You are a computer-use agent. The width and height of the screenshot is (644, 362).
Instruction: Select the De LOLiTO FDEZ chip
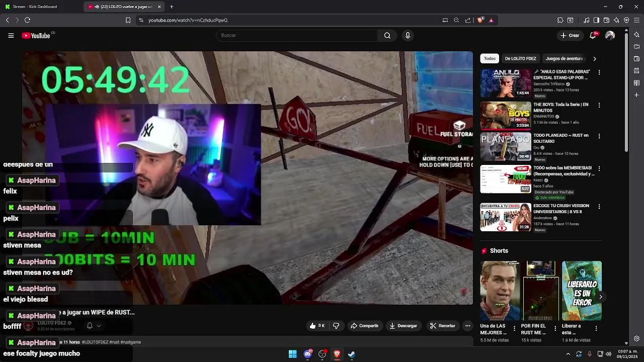tap(520, 58)
